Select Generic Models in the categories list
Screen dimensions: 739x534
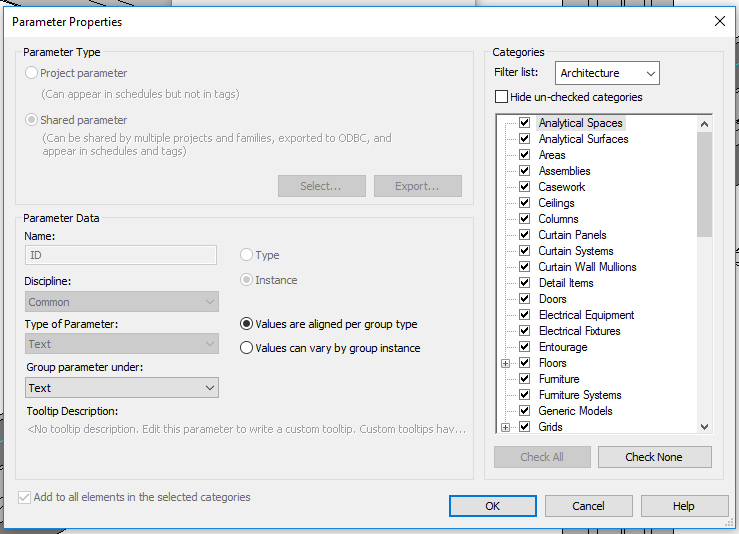click(575, 411)
